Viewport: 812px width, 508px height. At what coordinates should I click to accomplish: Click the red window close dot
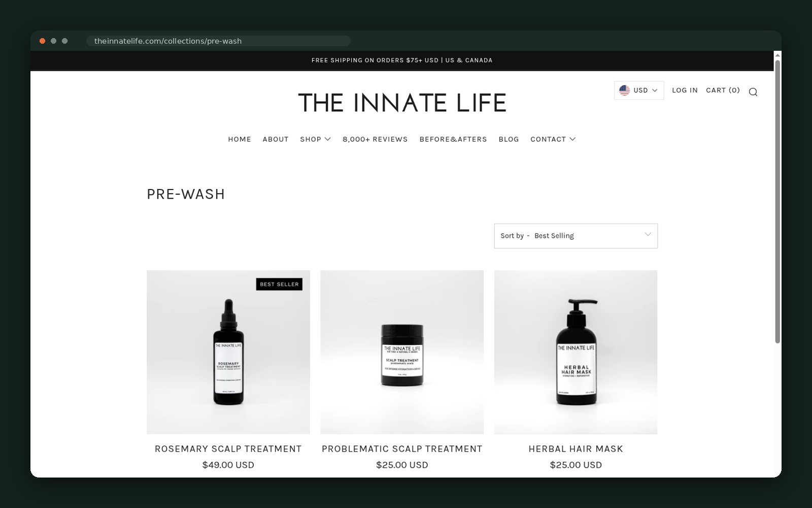[x=43, y=41]
